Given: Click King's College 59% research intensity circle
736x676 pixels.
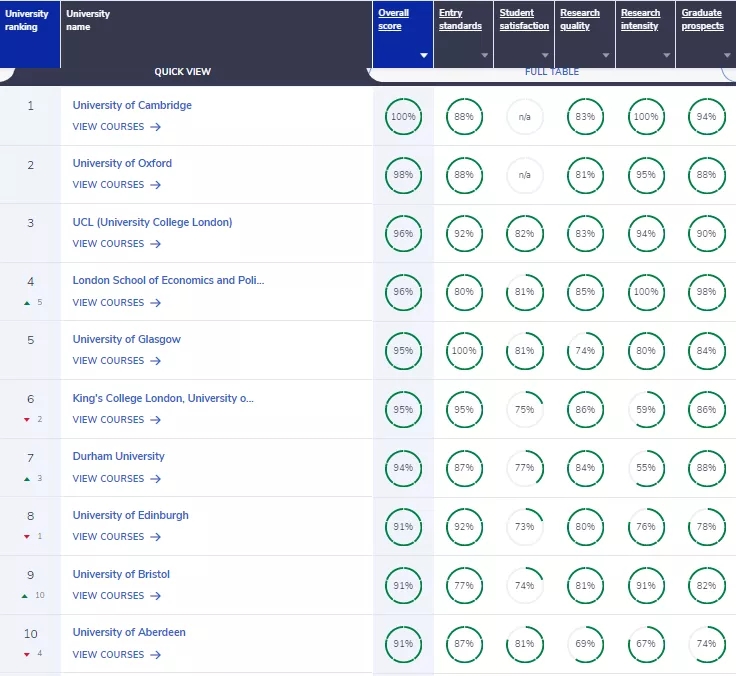Looking at the screenshot, I should tap(646, 409).
